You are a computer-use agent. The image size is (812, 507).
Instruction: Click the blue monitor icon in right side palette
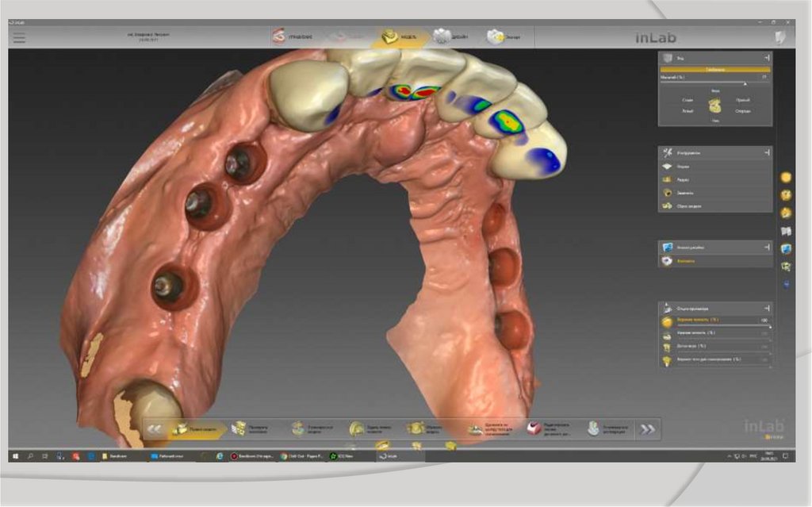coord(786,249)
